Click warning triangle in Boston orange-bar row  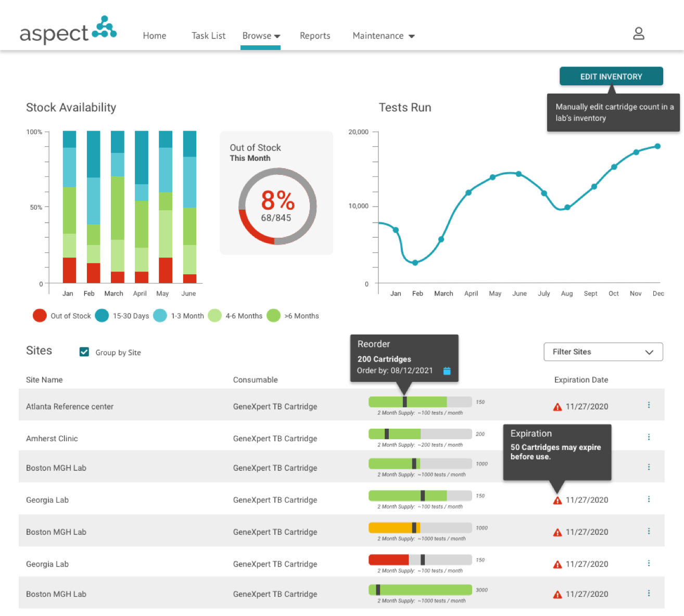[x=558, y=532]
